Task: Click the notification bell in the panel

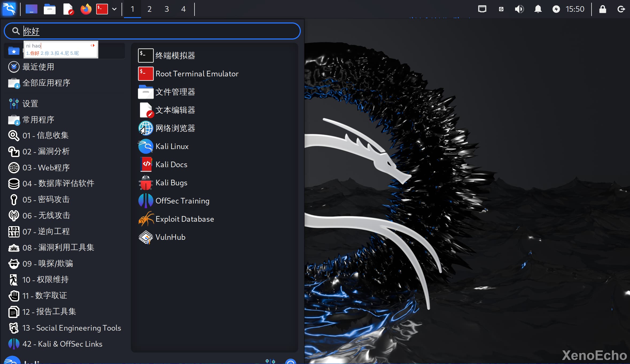Action: [538, 9]
